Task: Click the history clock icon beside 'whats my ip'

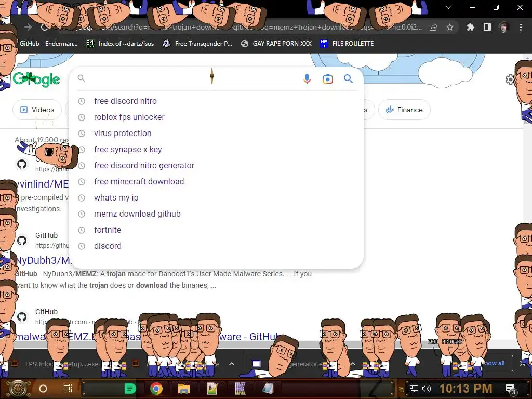Action: [x=82, y=198]
